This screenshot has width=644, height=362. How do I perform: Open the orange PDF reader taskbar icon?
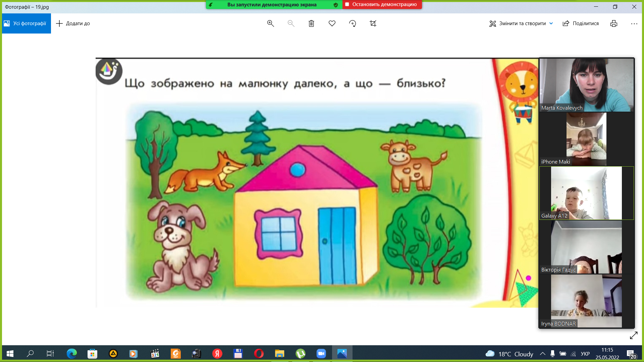tap(176, 353)
